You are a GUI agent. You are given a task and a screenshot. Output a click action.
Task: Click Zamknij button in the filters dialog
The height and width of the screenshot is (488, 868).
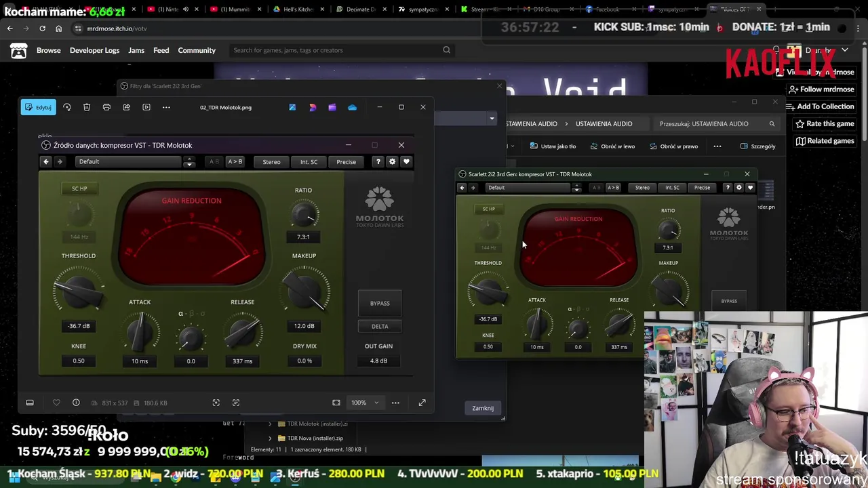[x=483, y=408]
